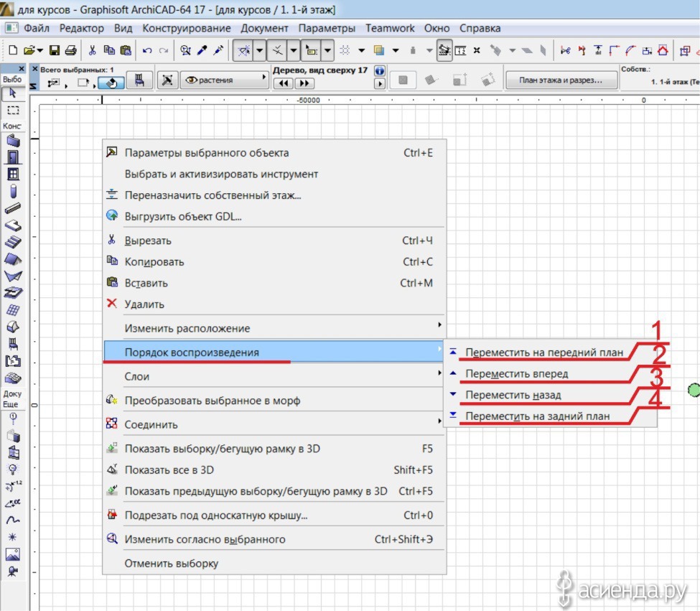This screenshot has height=611, width=700.
Task: Click the previous object rewind button
Action: click(284, 83)
